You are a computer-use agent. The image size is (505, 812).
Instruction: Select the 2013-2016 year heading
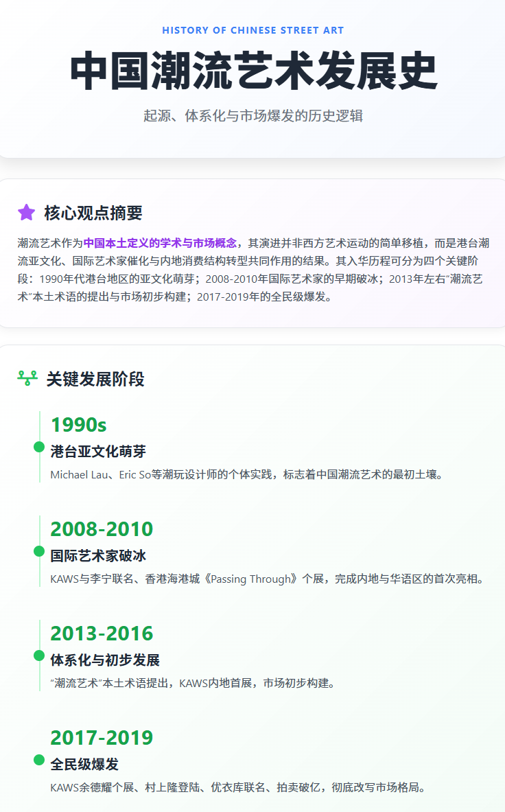tap(102, 634)
